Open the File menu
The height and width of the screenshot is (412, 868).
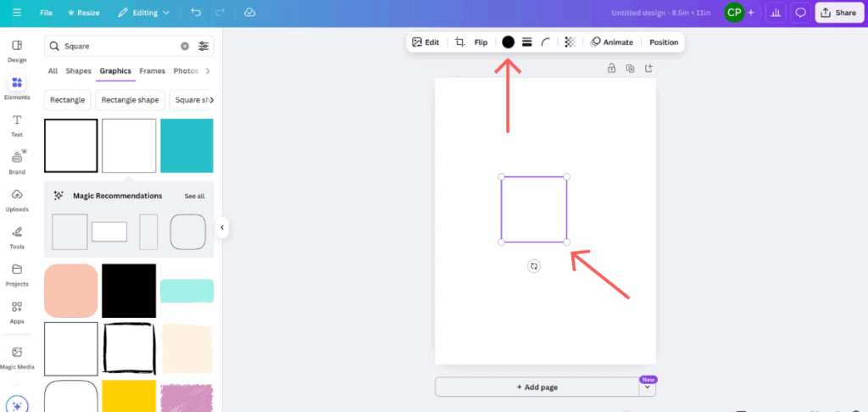pyautogui.click(x=46, y=13)
